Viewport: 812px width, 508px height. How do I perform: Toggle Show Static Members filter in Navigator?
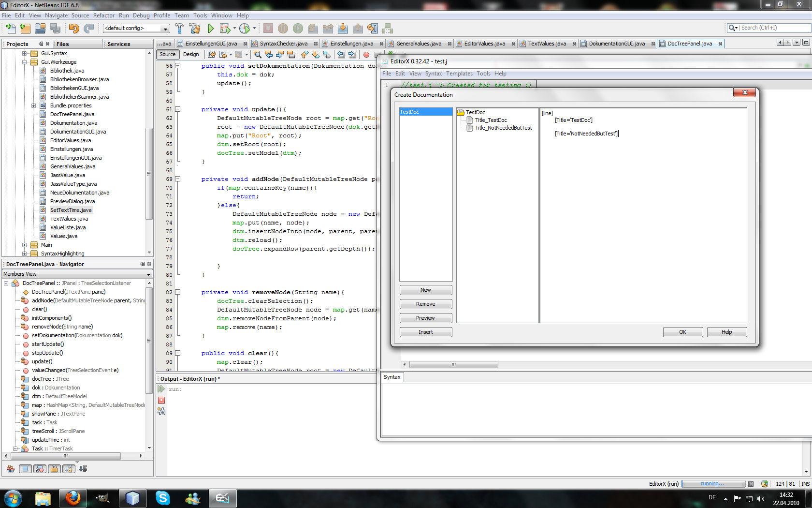click(40, 469)
